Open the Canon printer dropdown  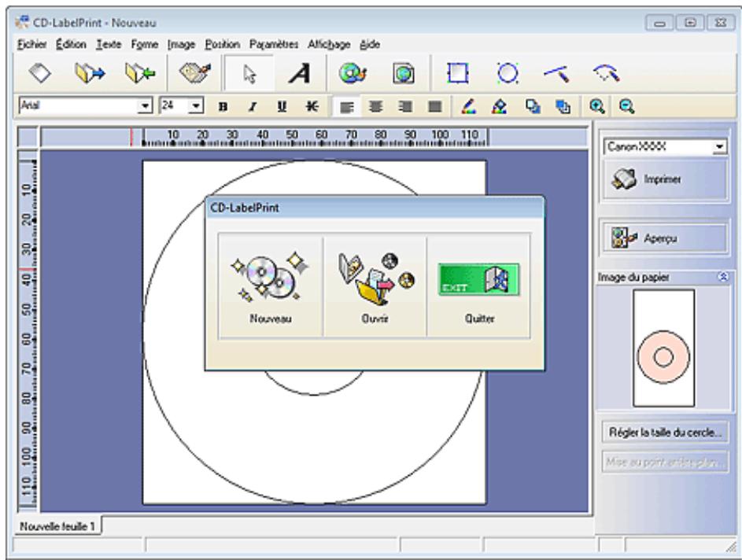point(719,147)
